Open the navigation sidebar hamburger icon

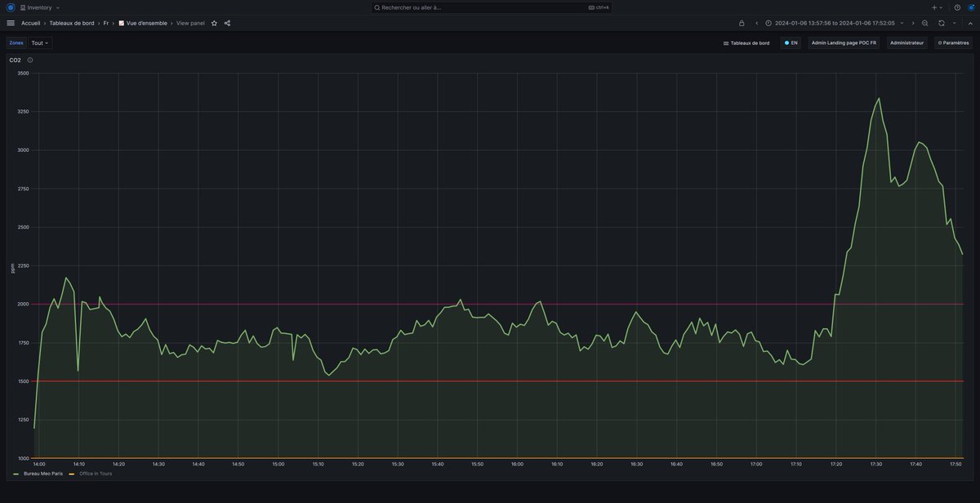point(10,23)
